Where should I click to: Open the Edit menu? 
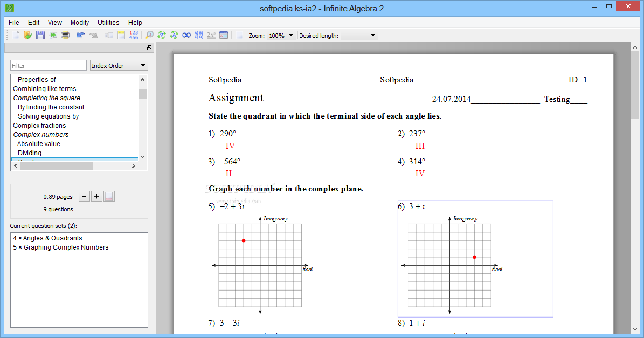[x=33, y=23]
